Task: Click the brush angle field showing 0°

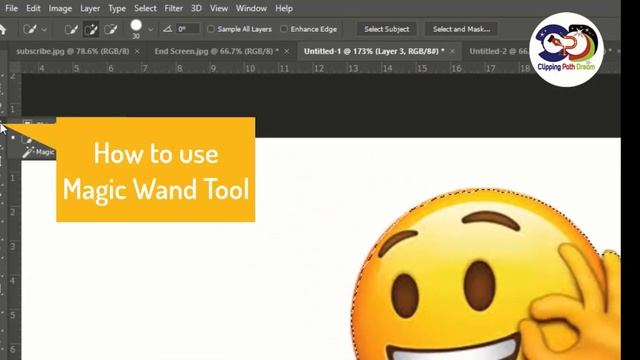Action: click(x=188, y=29)
